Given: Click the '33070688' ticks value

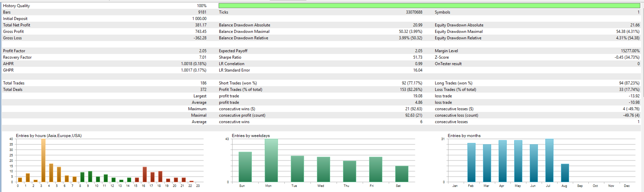Looking at the screenshot, I should [414, 12].
